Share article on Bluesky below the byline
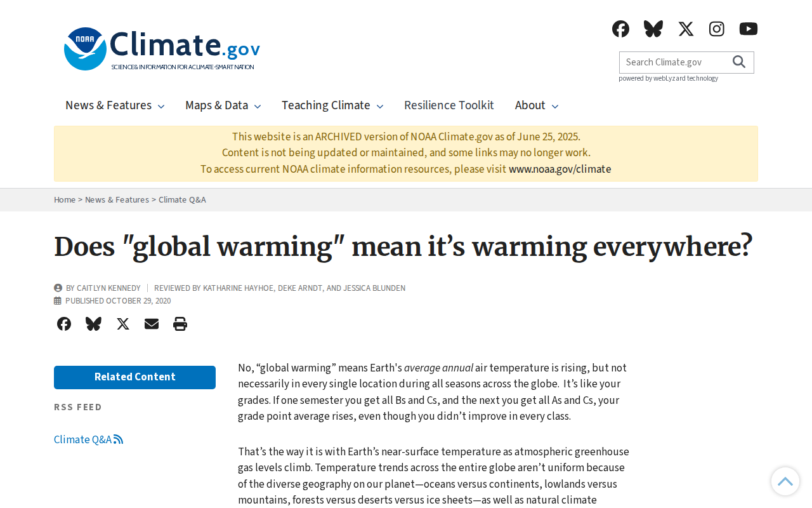The image size is (812, 508). [93, 324]
